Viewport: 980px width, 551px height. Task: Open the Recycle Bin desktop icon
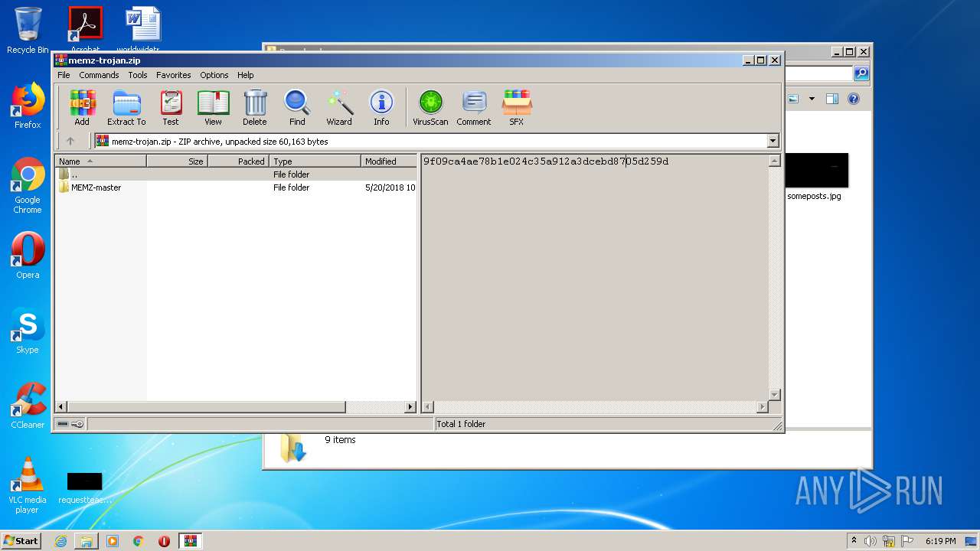28,31
